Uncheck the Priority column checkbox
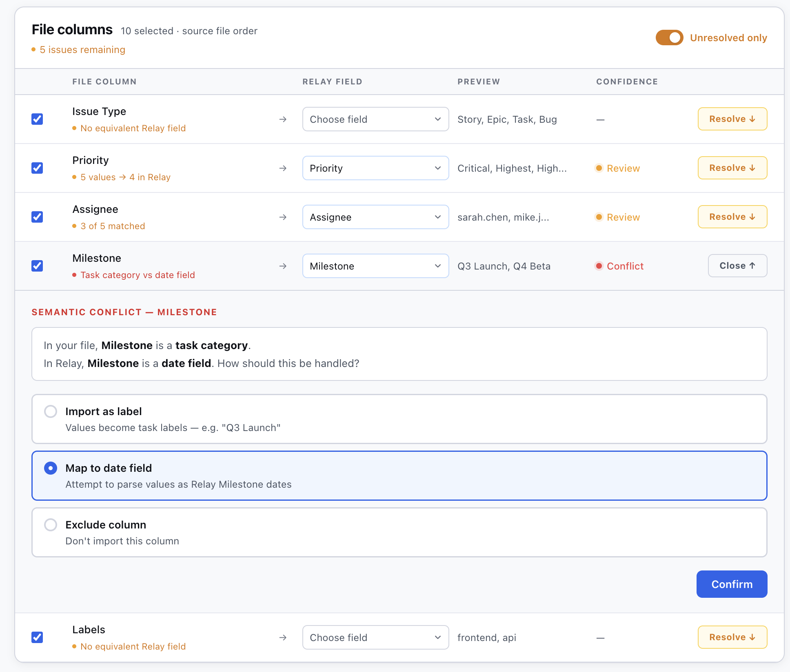790x672 pixels. pos(37,168)
